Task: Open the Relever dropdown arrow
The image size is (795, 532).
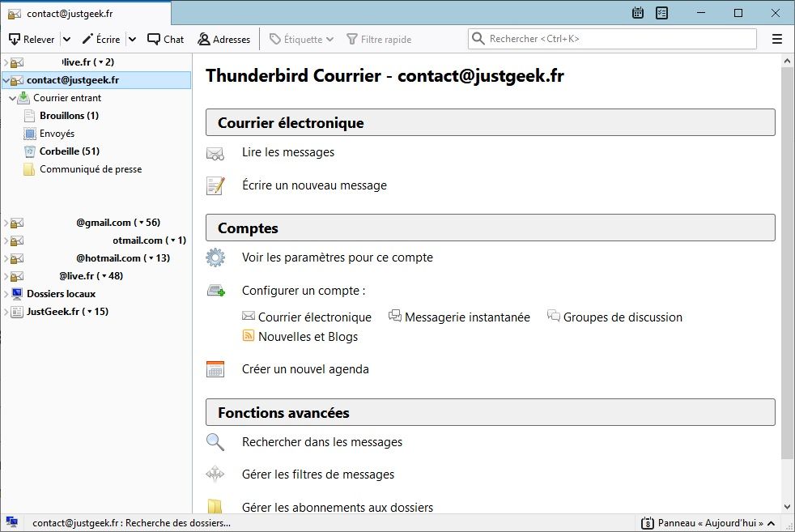Action: (66, 39)
